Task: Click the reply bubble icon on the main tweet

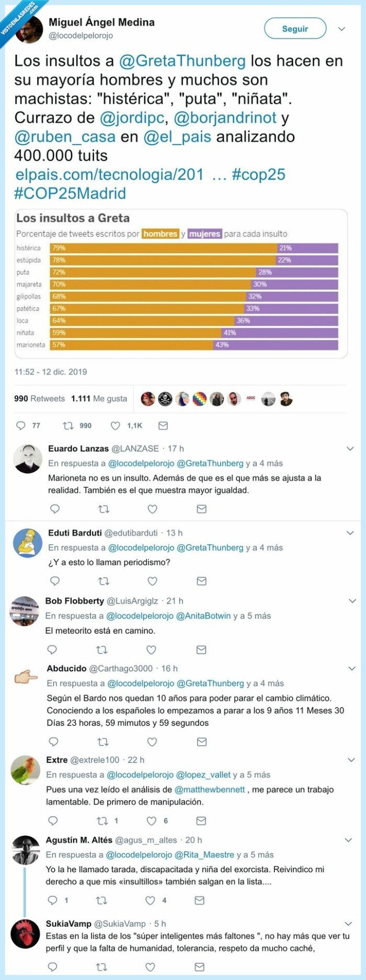Action: pyautogui.click(x=20, y=426)
